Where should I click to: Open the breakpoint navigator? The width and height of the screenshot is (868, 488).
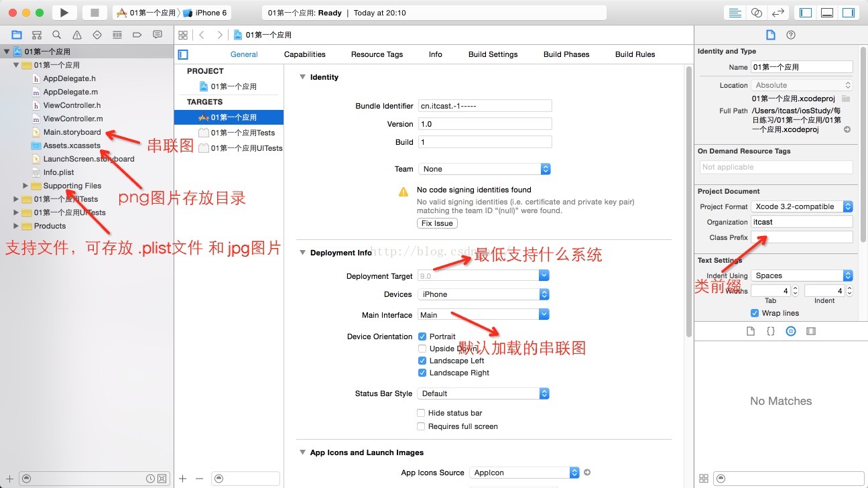click(137, 35)
